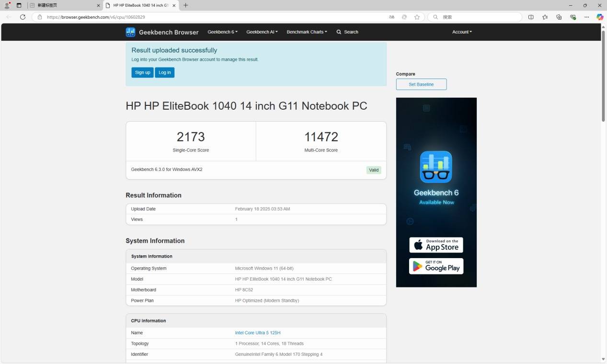The height and width of the screenshot is (364, 607).
Task: Click the Microsoft Windows 11 (64-bit) value
Action: pyautogui.click(x=264, y=268)
